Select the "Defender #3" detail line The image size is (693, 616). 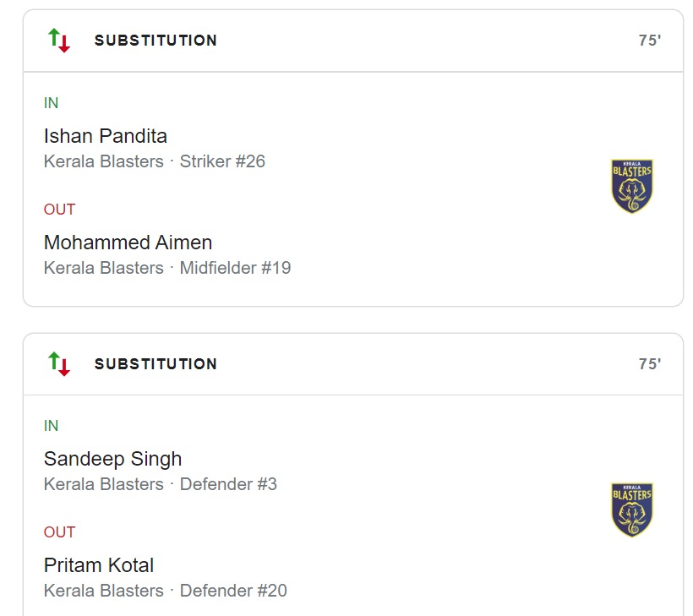point(228,484)
